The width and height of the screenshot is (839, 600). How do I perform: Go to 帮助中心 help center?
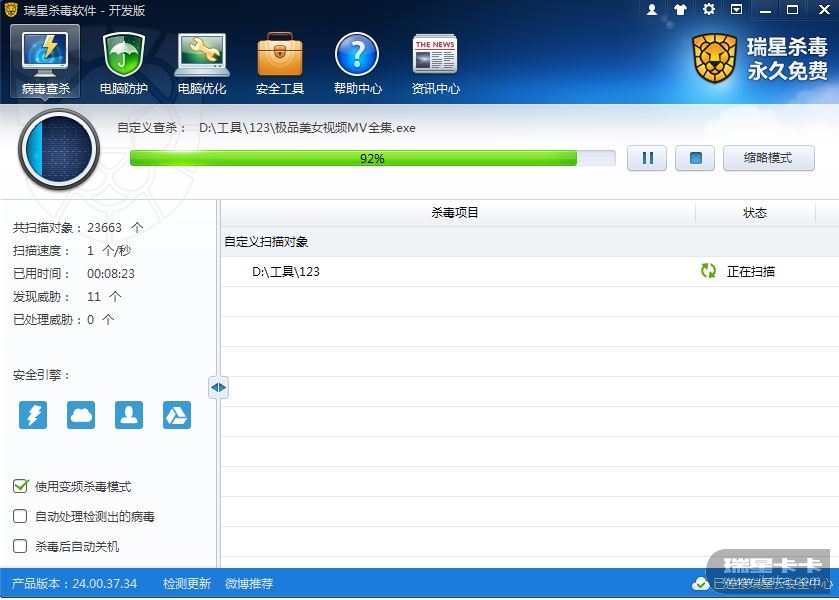pos(357,63)
